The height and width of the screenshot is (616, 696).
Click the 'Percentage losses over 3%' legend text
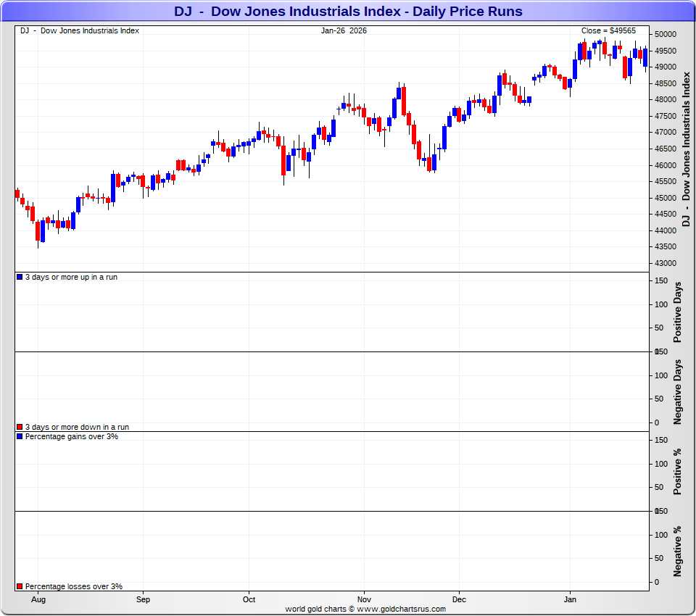point(74,586)
